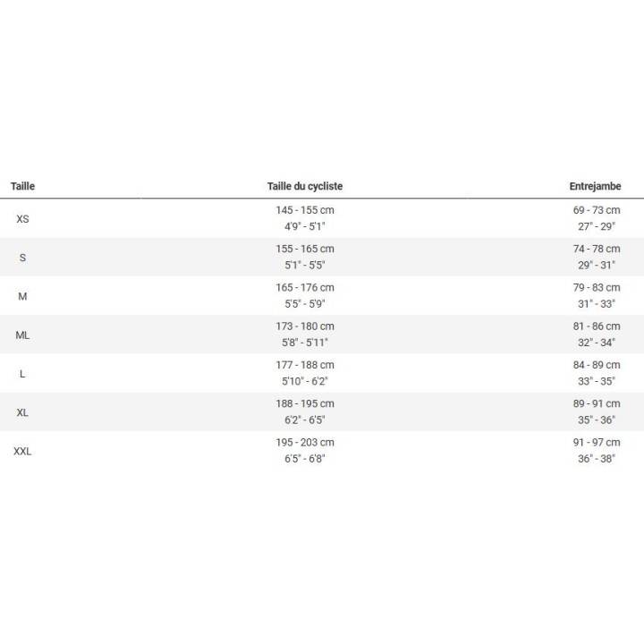Select the 155 - 165 cm height value
This screenshot has height=644, width=644.
[x=305, y=249]
